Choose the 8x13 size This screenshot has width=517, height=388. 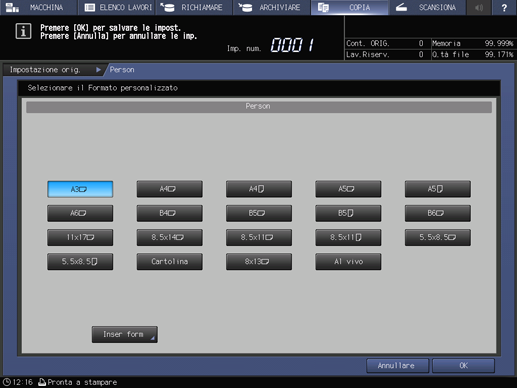[x=259, y=262]
